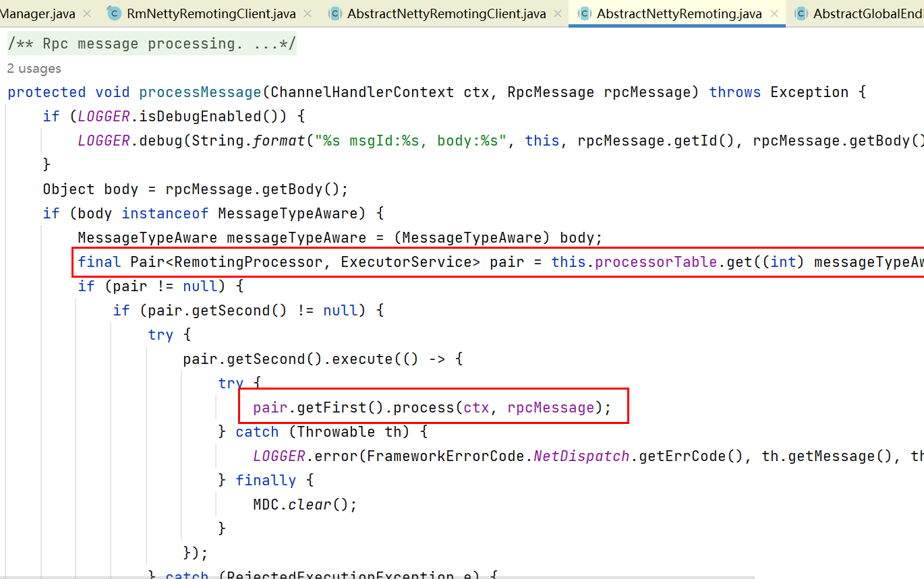
Task: Expand the folded 'Rpc message processing' comment
Action: (x=152, y=44)
